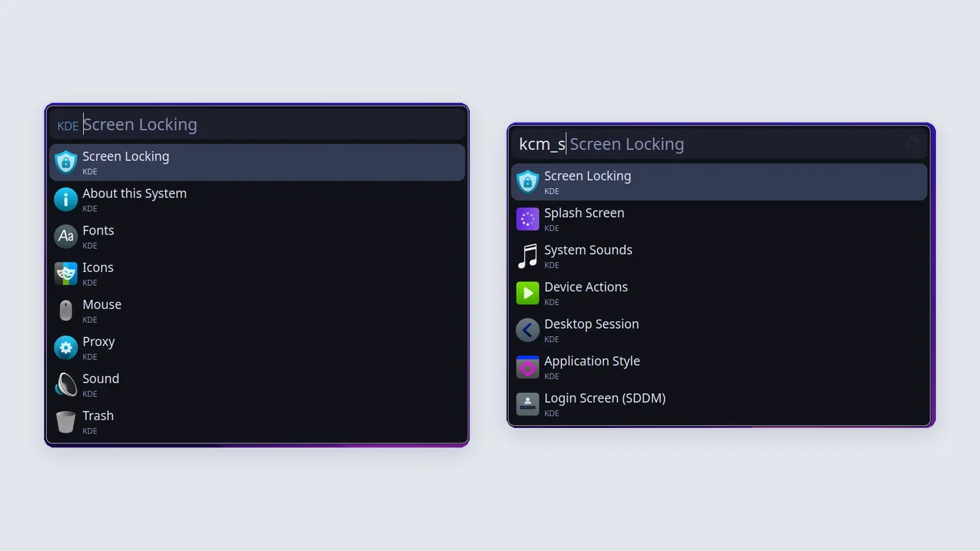Choose the 'Sound' result label
This screenshot has width=980, height=551.
pos(100,378)
